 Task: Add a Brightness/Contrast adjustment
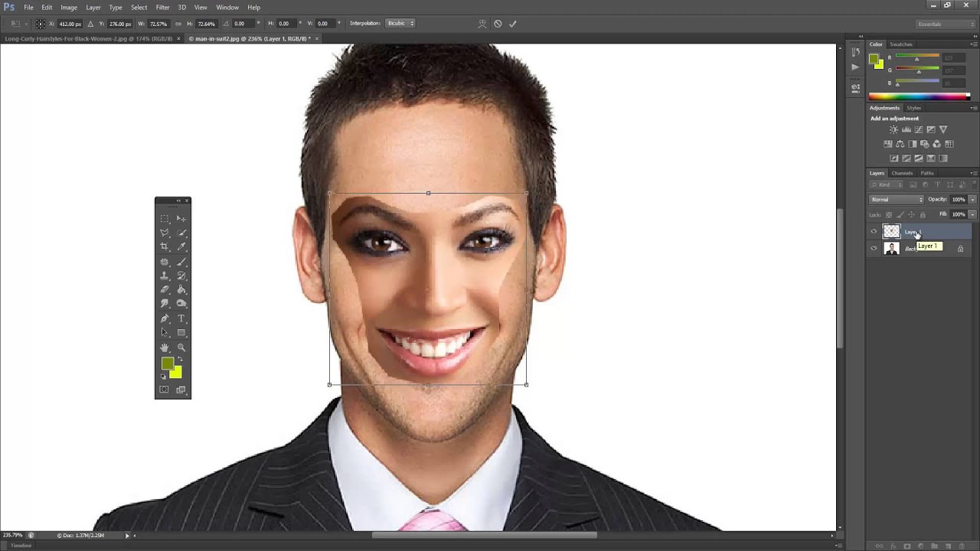(x=893, y=129)
